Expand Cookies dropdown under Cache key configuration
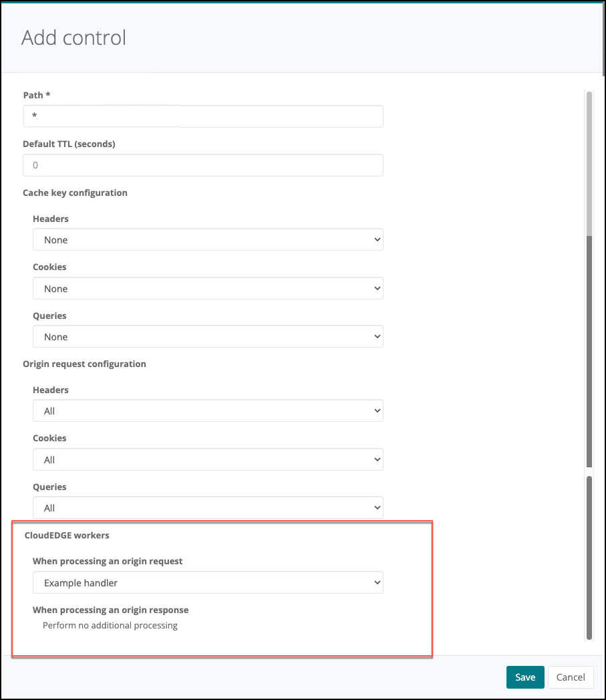Screen dimensions: 606x700 [208, 289]
